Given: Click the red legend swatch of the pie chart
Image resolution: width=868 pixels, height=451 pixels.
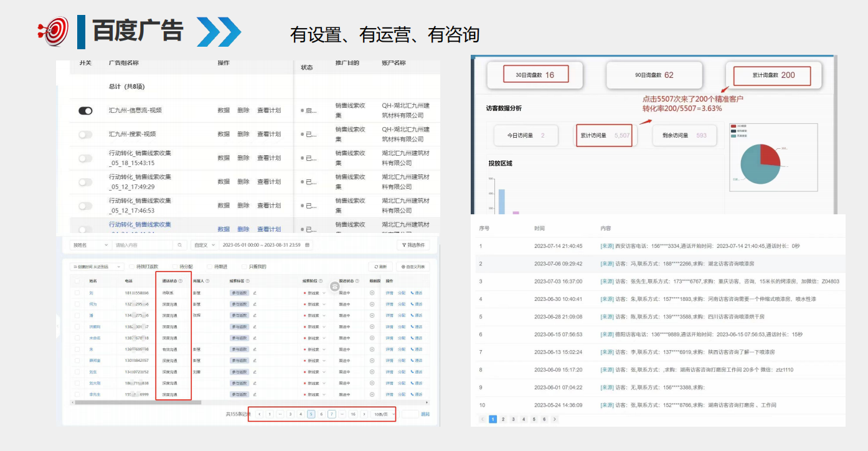Looking at the screenshot, I should [733, 126].
